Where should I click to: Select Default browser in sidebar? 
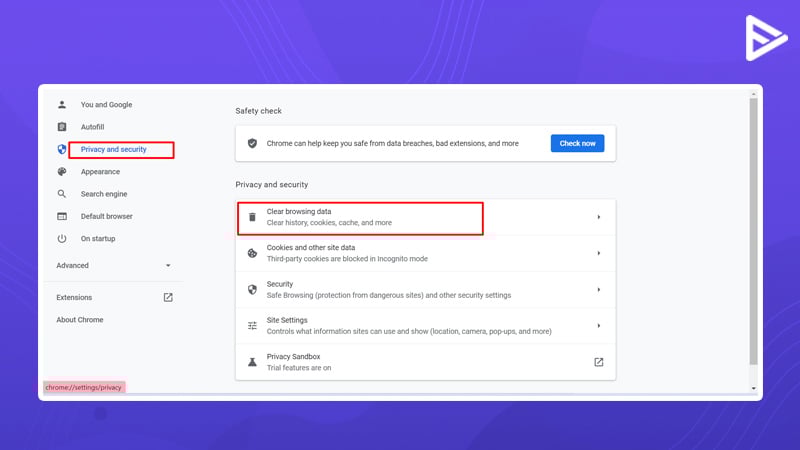pyautogui.click(x=106, y=216)
